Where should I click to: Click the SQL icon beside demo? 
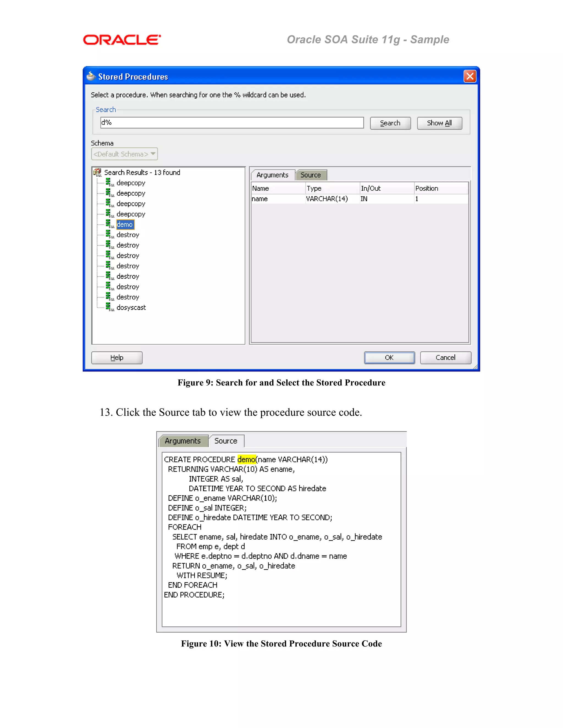[109, 224]
